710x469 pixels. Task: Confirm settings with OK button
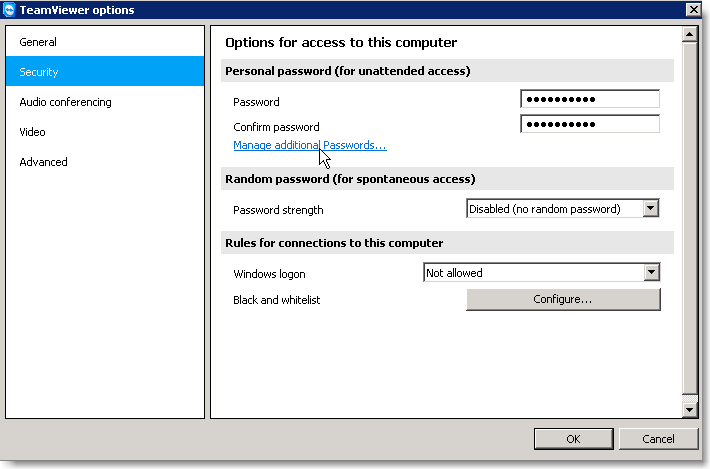point(573,439)
